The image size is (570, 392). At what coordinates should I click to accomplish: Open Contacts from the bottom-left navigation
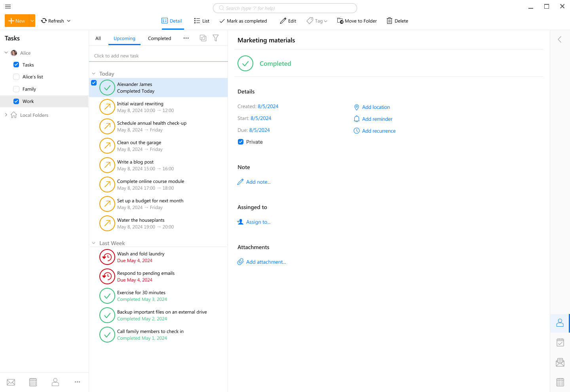[55, 382]
